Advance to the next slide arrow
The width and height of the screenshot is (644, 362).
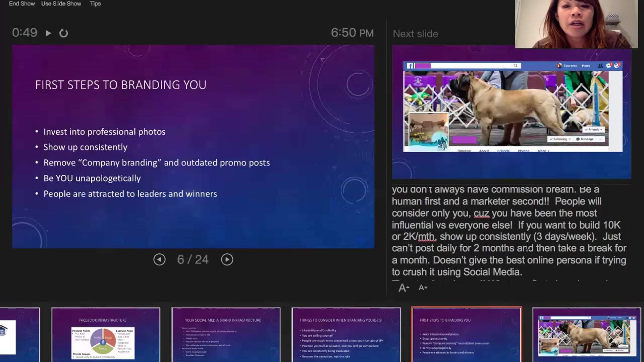(x=227, y=259)
